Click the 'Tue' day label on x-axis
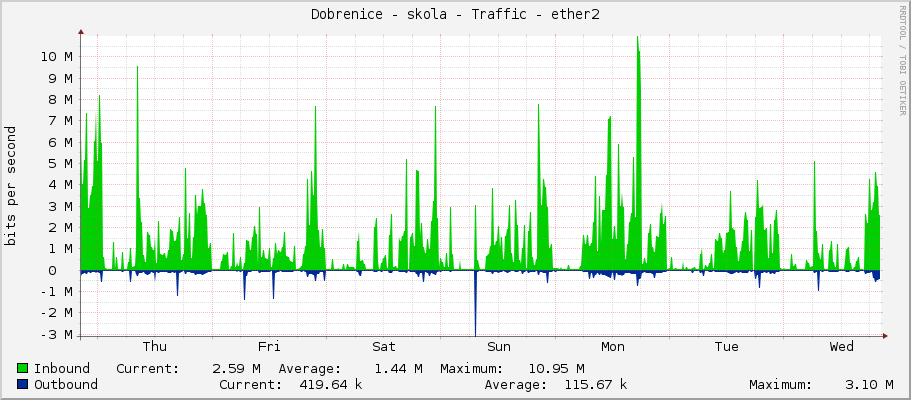The width and height of the screenshot is (911, 400). click(x=727, y=347)
